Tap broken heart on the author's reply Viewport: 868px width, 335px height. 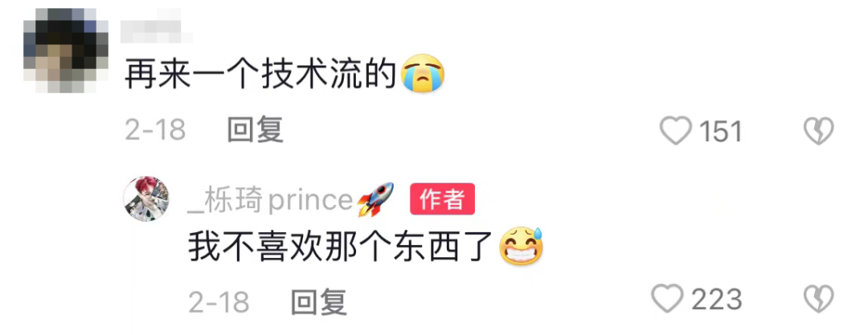pyautogui.click(x=818, y=299)
